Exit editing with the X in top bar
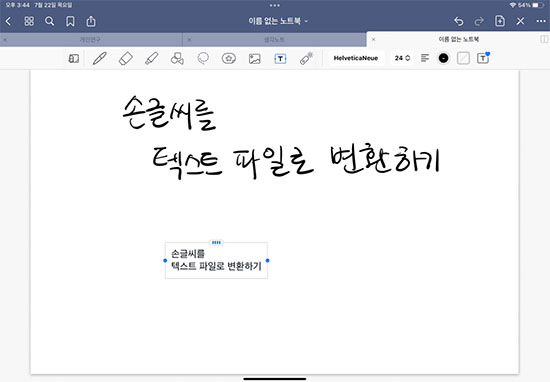This screenshot has width=550, height=382. (520, 21)
